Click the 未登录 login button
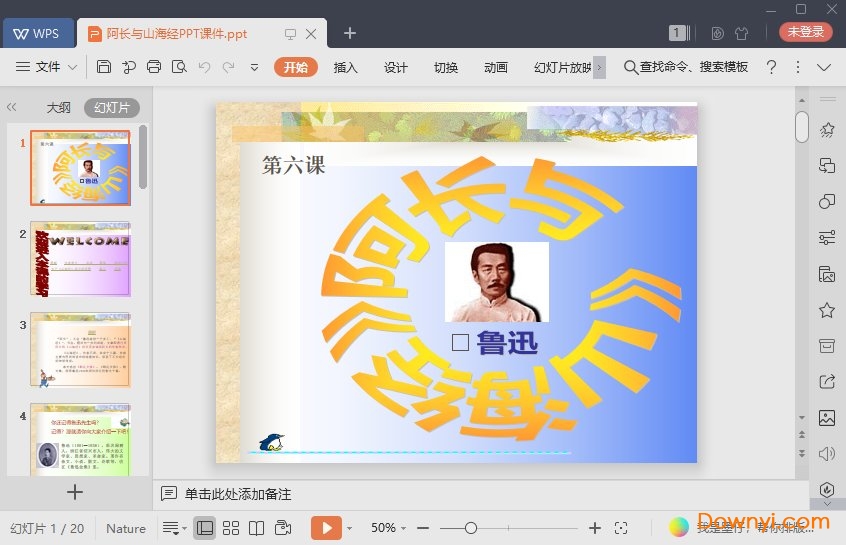Viewport: 846px width, 545px height. pyautogui.click(x=806, y=32)
